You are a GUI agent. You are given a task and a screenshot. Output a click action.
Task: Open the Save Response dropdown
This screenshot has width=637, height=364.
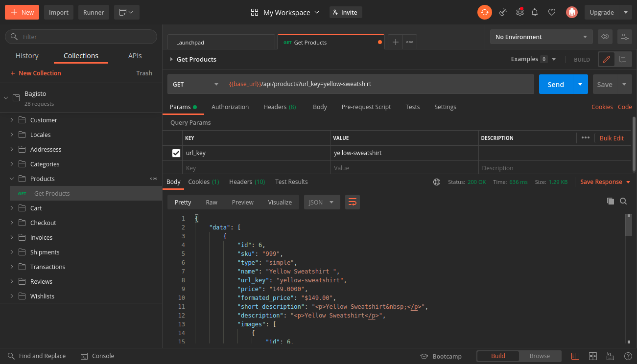point(605,182)
